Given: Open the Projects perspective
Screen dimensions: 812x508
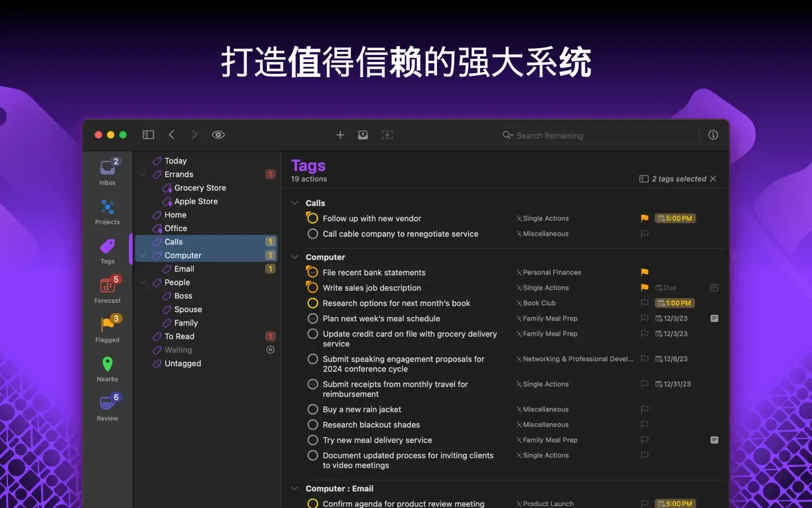Looking at the screenshot, I should pyautogui.click(x=107, y=212).
